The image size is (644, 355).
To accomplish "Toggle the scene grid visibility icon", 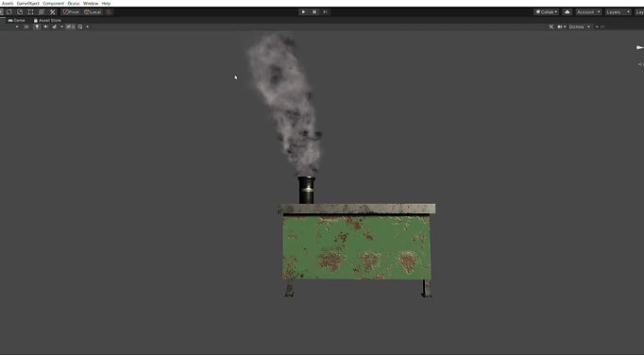I will pyautogui.click(x=80, y=26).
